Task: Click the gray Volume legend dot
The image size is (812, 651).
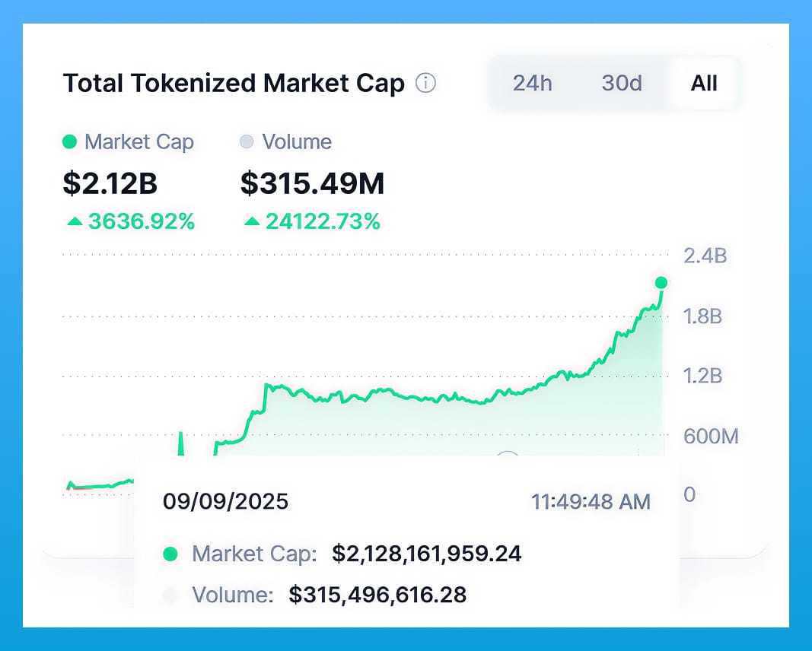Action: [x=245, y=142]
